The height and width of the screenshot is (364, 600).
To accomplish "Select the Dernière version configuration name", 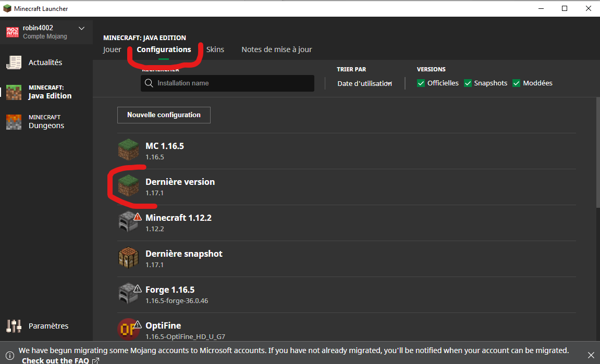I will pyautogui.click(x=180, y=182).
